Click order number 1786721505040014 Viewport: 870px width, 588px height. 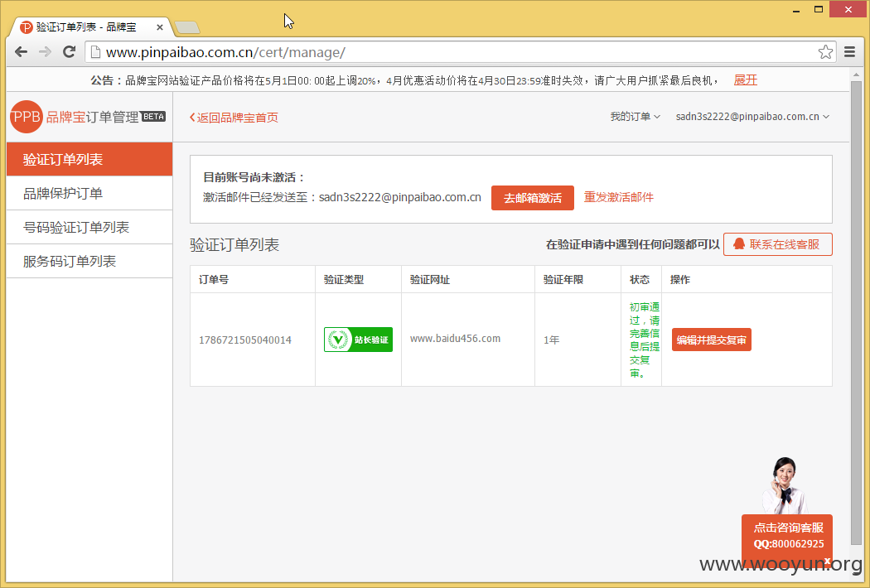(x=244, y=340)
